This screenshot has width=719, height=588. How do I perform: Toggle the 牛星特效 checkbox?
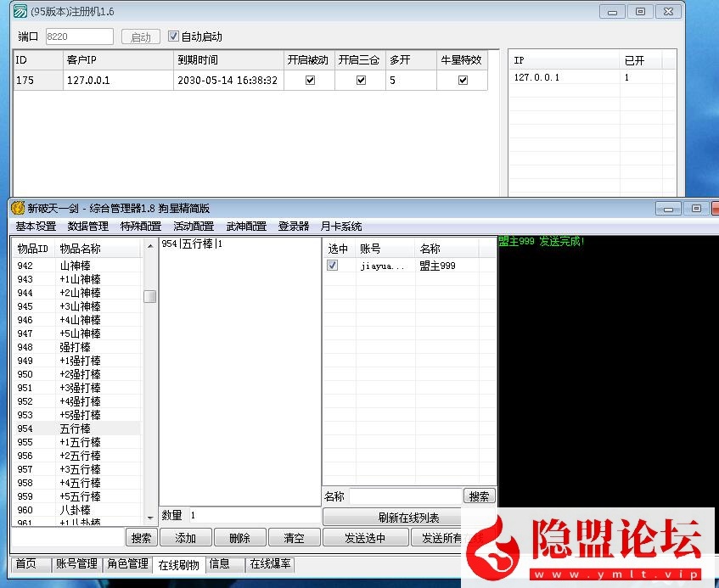point(463,78)
